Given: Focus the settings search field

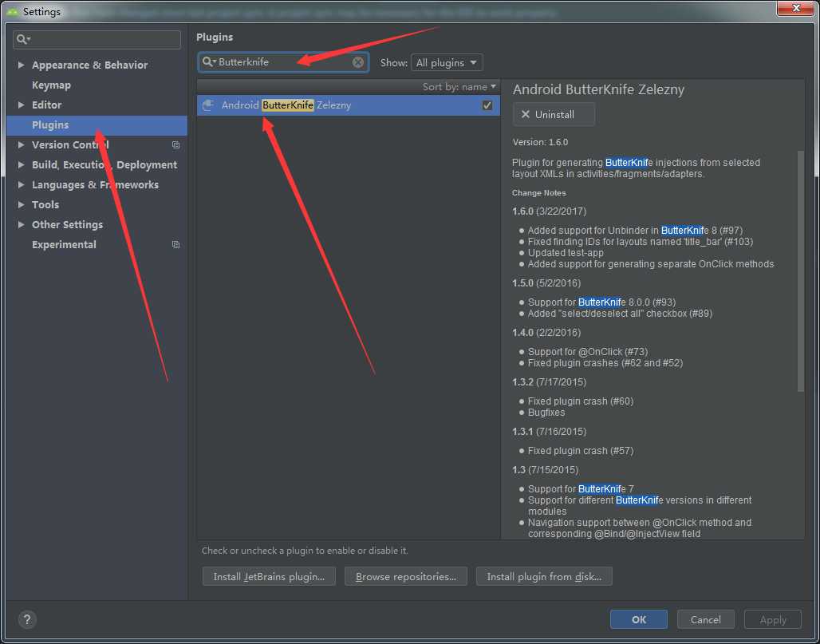Looking at the screenshot, I should (x=97, y=39).
